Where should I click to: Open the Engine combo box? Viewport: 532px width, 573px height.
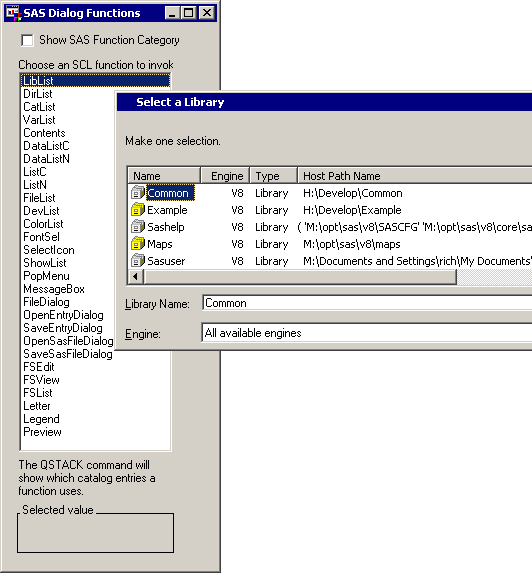coord(367,333)
